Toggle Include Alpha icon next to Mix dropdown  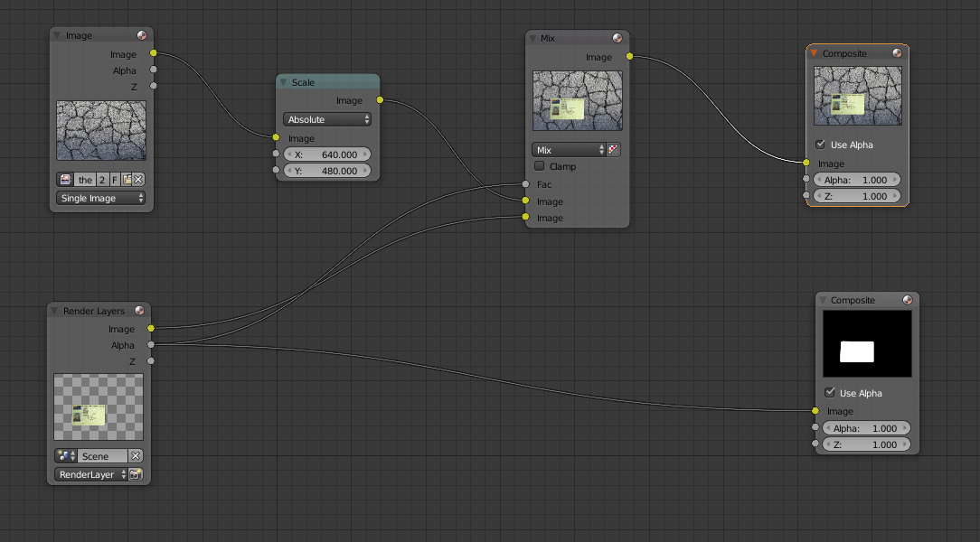click(x=613, y=150)
